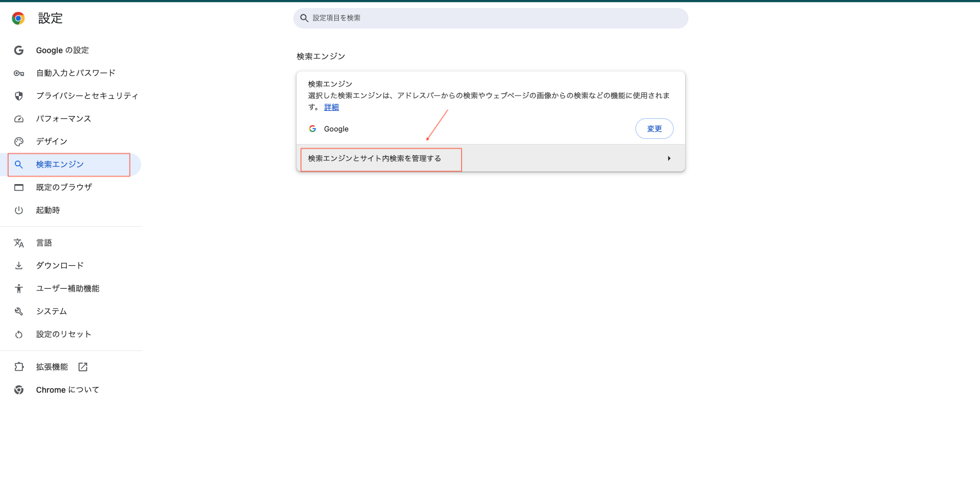Click the download arrow icon for ダウンロード
Image resolution: width=980 pixels, height=483 pixels.
tap(19, 266)
